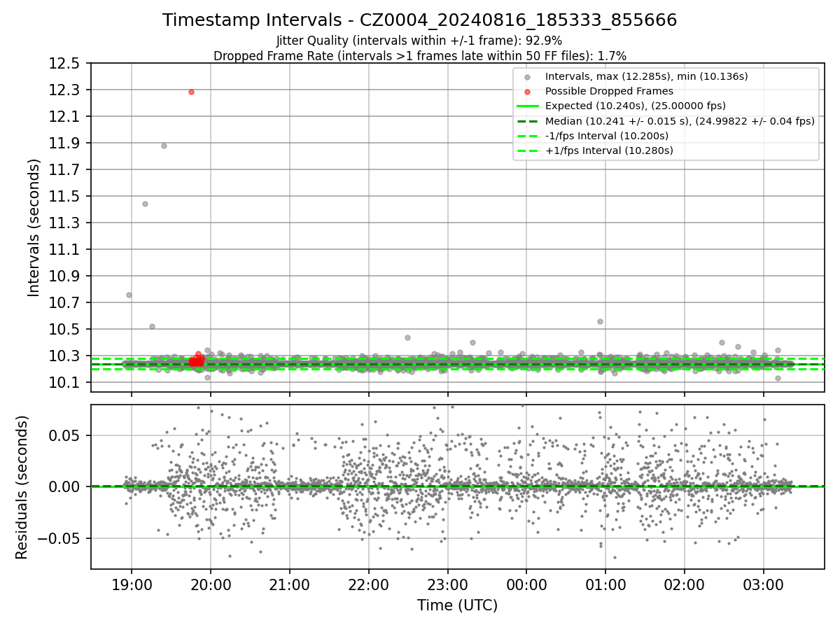Click the 'Jitter Quality' subtitle line
Image resolution: width=840 pixels, height=630 pixels.
419,41
